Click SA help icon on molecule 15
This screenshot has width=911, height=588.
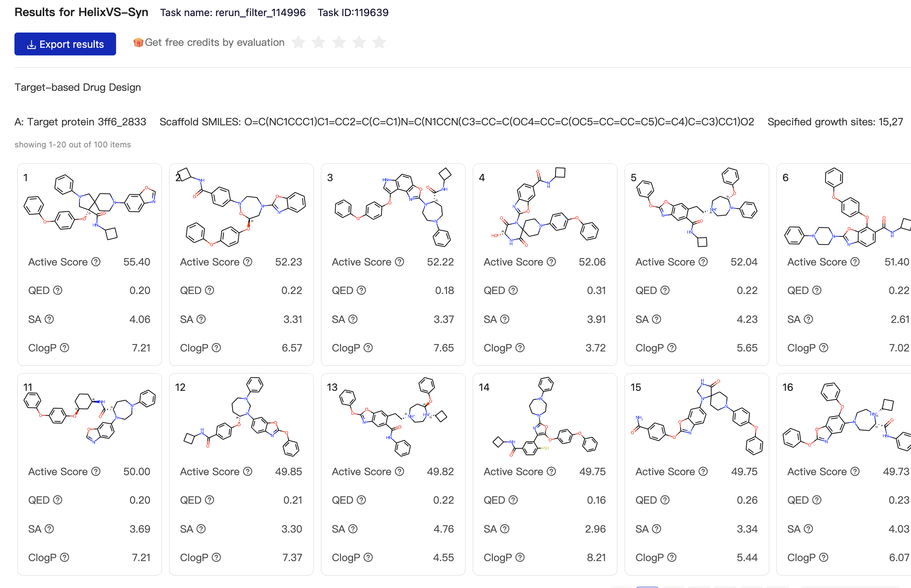click(x=657, y=529)
